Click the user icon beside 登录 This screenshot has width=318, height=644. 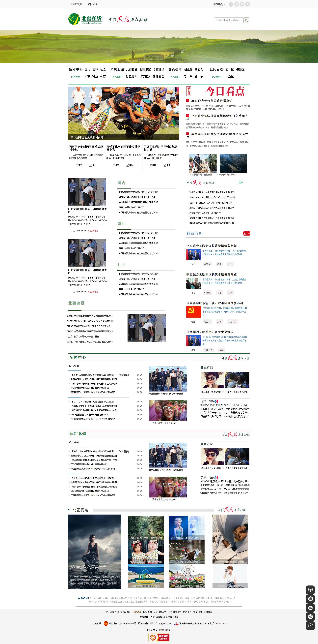[x=90, y=4]
